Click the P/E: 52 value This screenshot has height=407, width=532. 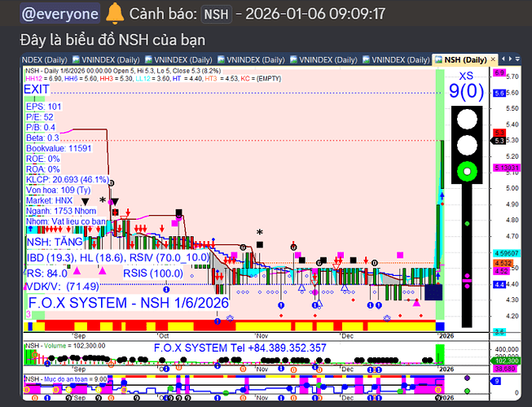[x=40, y=117]
